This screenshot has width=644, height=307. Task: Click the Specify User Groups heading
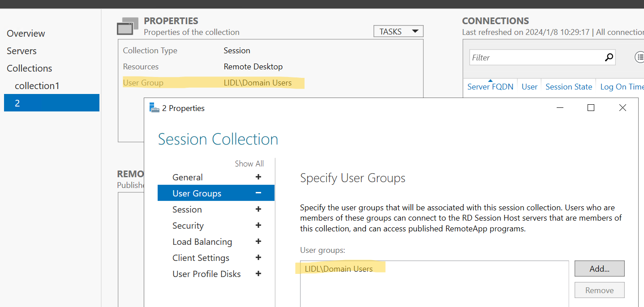coord(352,178)
